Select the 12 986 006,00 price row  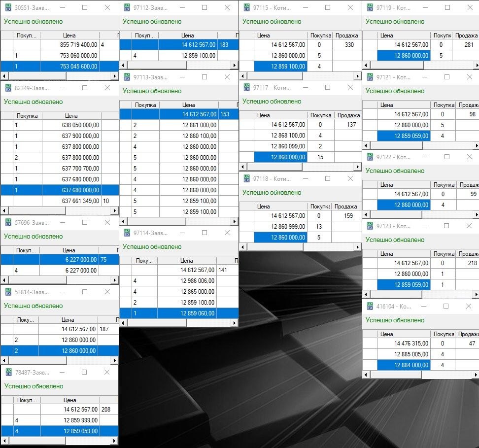click(x=187, y=281)
